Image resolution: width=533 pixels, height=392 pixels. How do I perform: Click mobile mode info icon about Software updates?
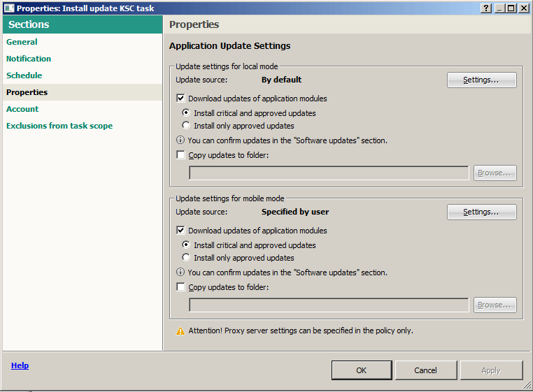180,272
